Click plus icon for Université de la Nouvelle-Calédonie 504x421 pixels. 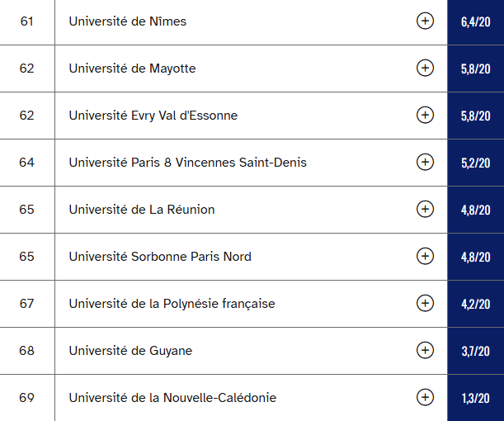(x=425, y=398)
